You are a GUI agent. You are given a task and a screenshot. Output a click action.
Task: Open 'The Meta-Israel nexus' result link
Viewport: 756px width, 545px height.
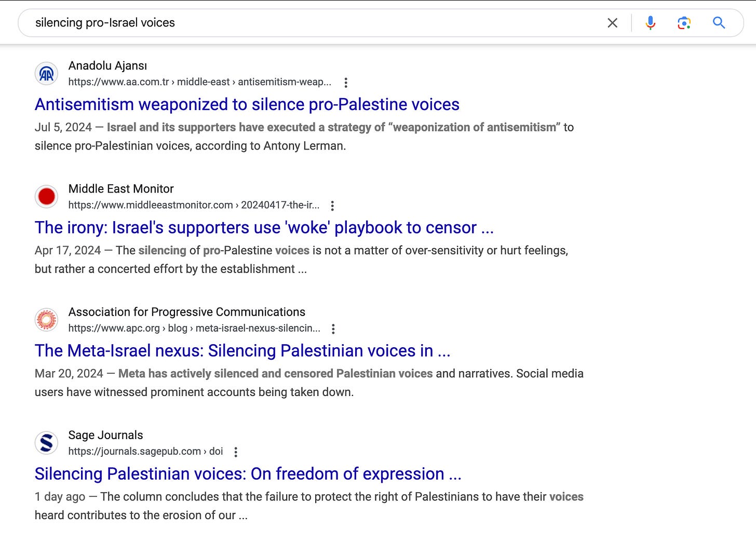pyautogui.click(x=242, y=350)
